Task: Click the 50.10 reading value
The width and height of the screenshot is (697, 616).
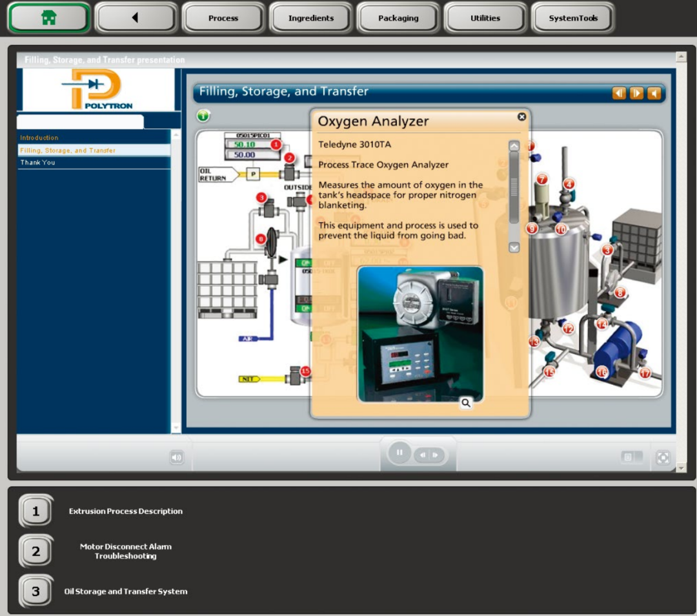Action: coord(245,144)
